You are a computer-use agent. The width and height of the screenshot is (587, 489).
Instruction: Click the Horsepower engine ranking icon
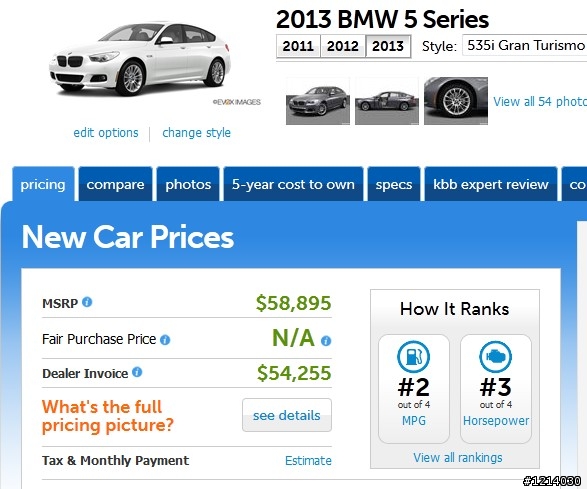495,357
